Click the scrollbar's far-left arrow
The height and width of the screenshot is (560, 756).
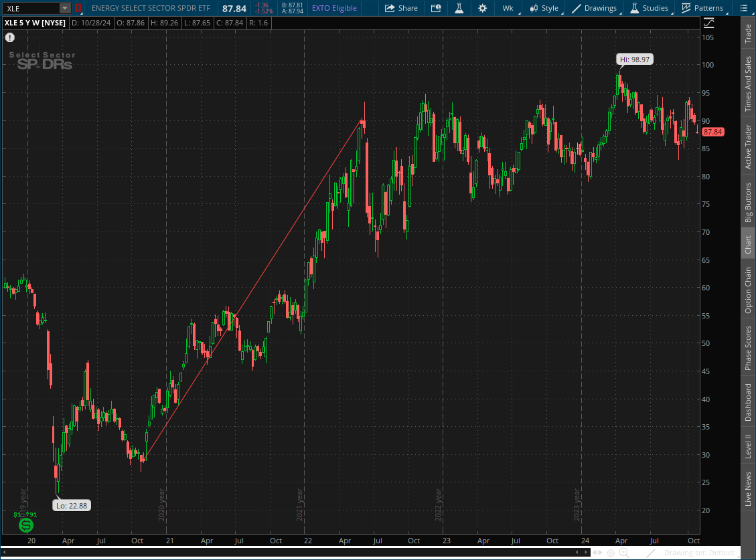click(x=4, y=552)
